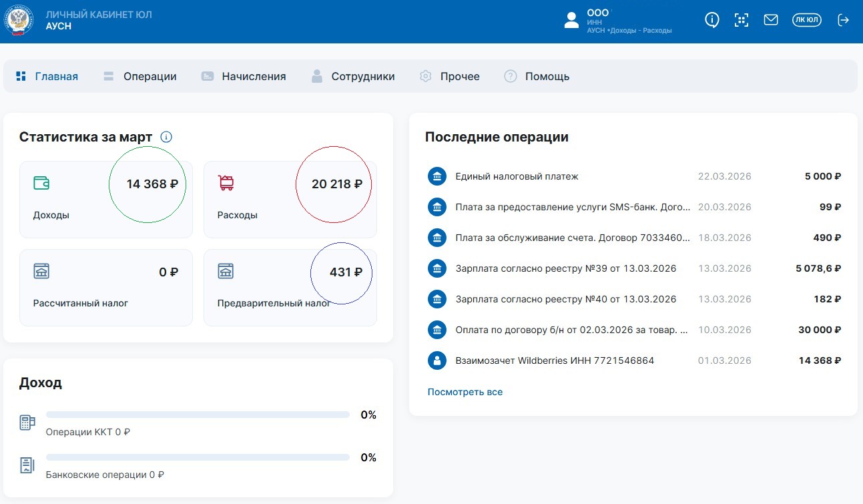Open Зарплата согласно реестру №40 operation
The image size is (863, 504).
tap(634, 299)
